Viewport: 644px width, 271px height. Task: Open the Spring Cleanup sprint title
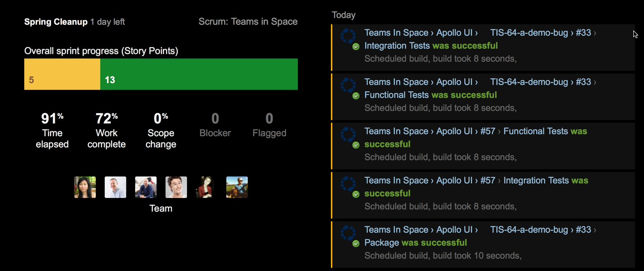point(56,22)
